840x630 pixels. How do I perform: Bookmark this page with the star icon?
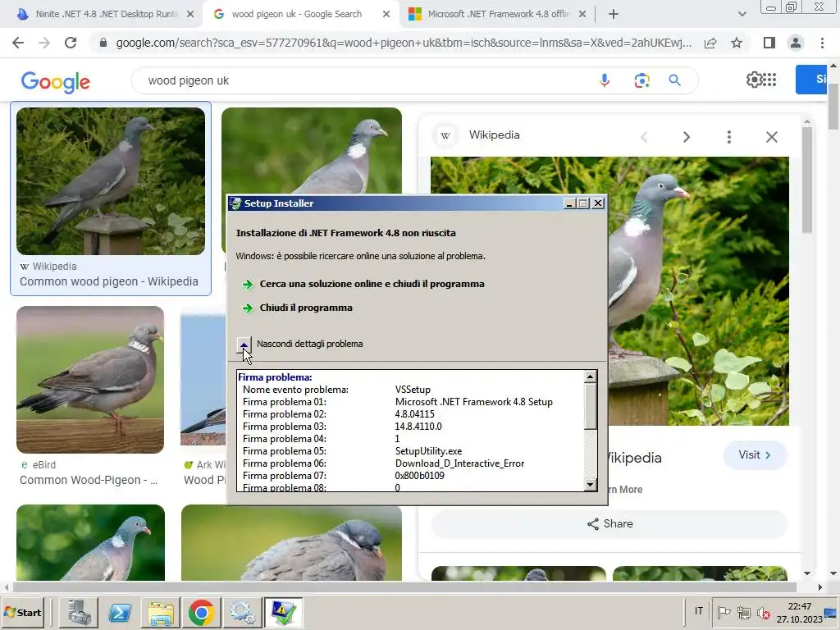point(737,43)
